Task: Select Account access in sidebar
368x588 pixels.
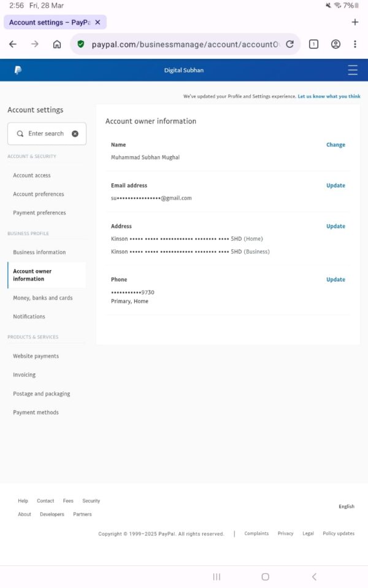Action: (32, 176)
